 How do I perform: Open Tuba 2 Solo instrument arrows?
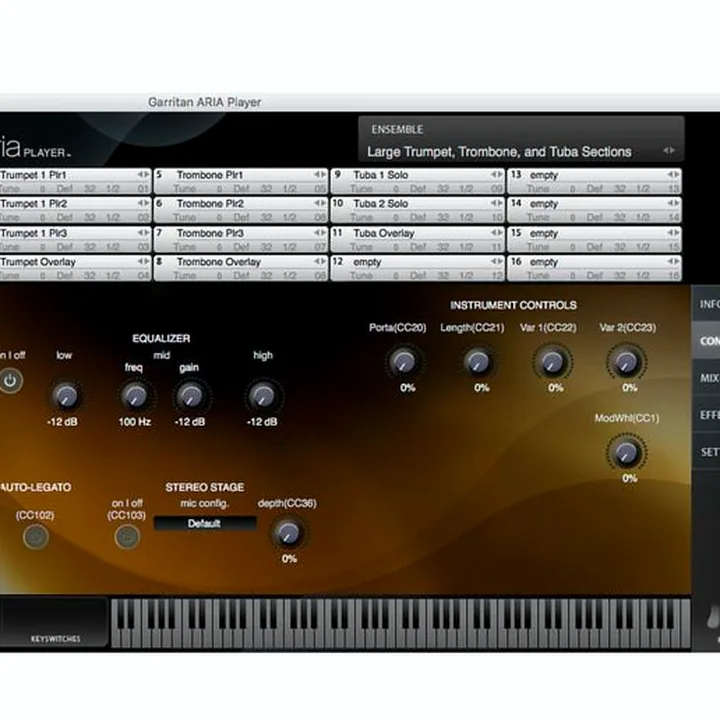[x=497, y=203]
